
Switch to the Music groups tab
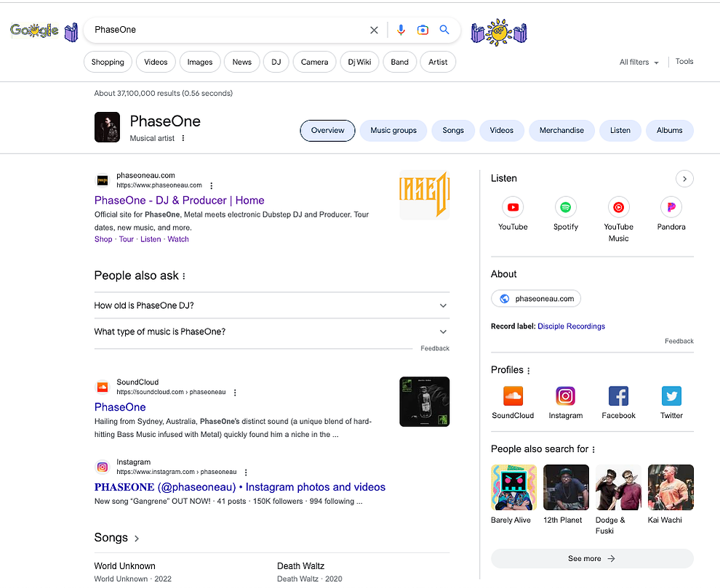tap(393, 131)
